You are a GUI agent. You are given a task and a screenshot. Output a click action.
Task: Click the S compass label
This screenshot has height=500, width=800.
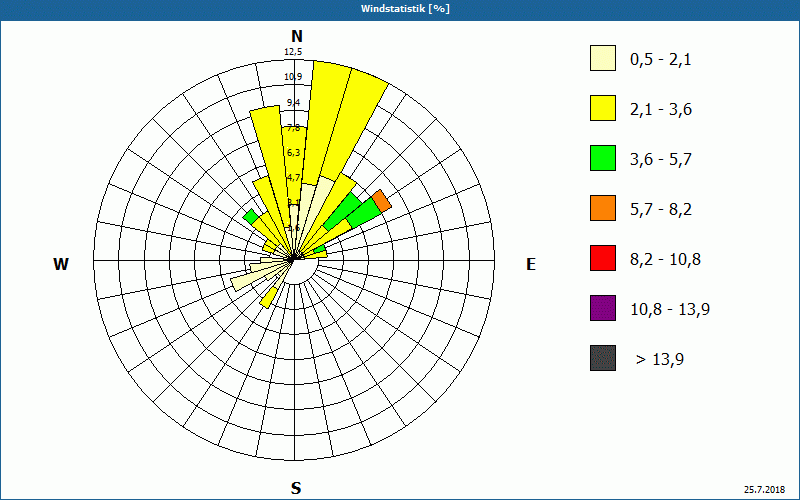(x=296, y=488)
